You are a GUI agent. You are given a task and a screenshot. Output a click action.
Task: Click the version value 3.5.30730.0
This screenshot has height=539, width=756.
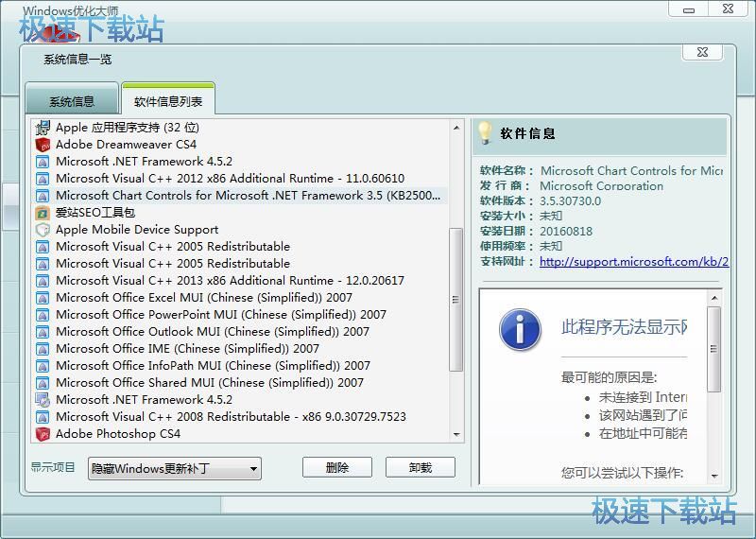pos(570,201)
